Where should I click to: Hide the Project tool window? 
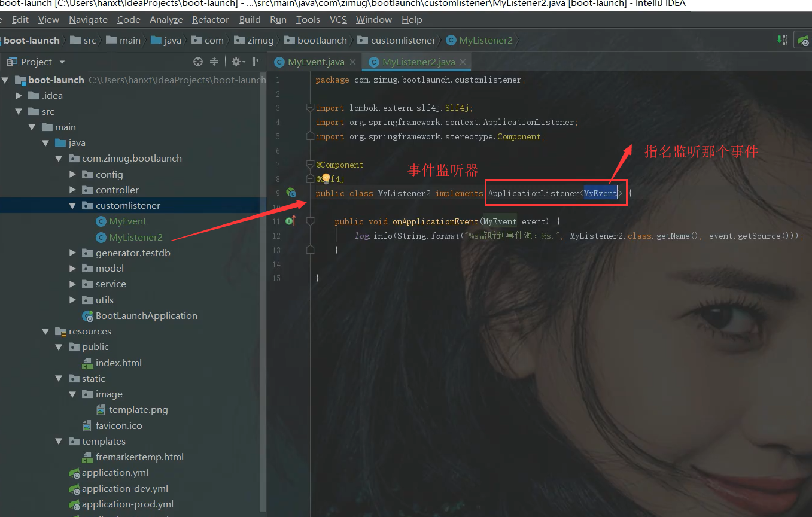point(257,62)
